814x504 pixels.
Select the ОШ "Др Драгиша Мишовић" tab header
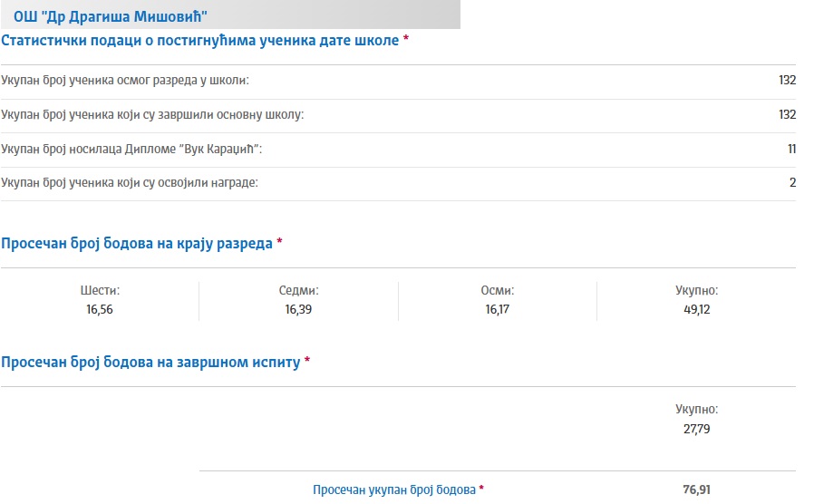click(x=230, y=15)
